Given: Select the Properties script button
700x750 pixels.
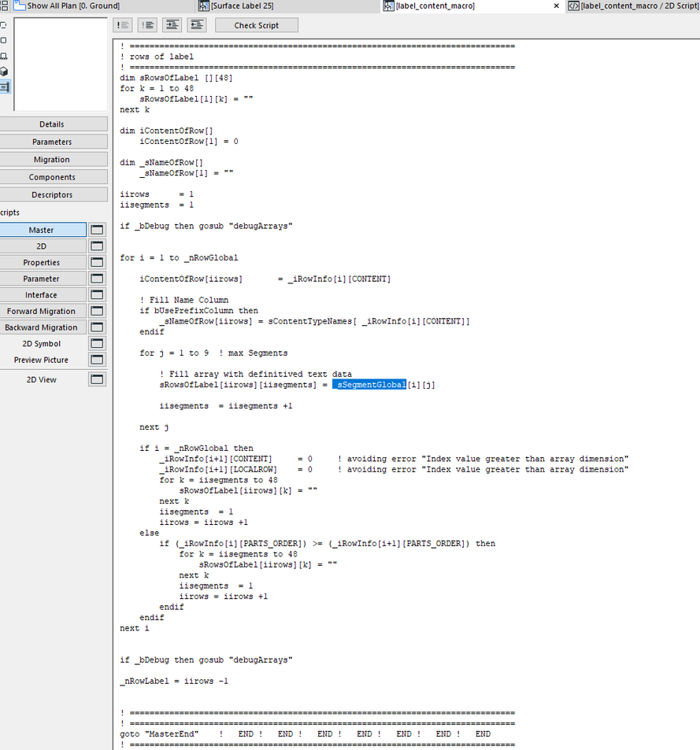Looking at the screenshot, I should click(x=42, y=263).
